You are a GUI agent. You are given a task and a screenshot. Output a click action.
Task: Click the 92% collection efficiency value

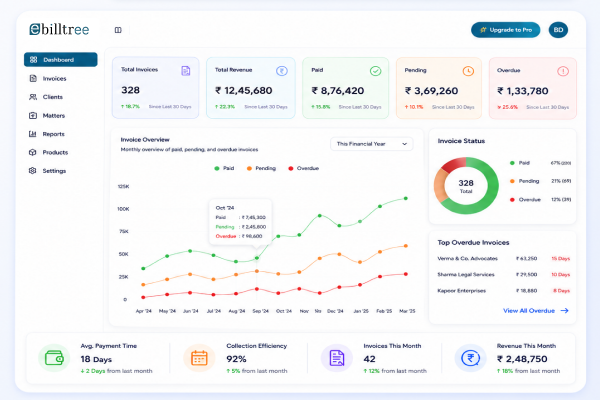(236, 359)
